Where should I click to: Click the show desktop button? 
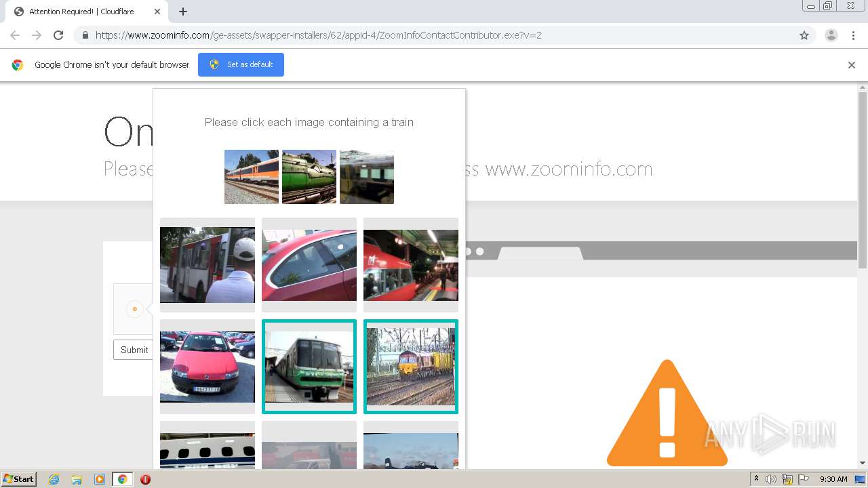pyautogui.click(x=860, y=479)
